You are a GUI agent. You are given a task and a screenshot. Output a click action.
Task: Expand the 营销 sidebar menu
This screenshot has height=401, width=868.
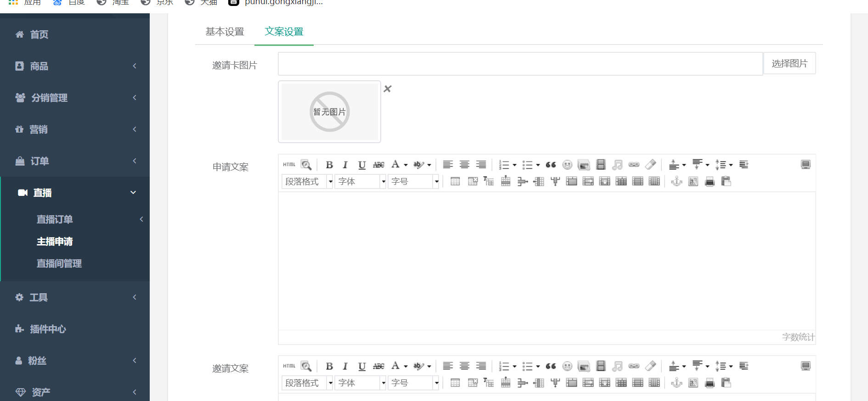click(x=75, y=129)
